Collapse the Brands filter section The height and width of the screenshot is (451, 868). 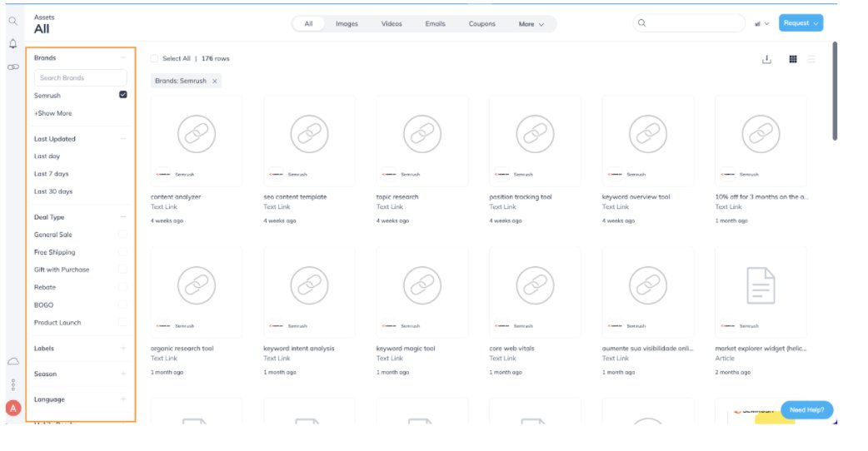123,57
